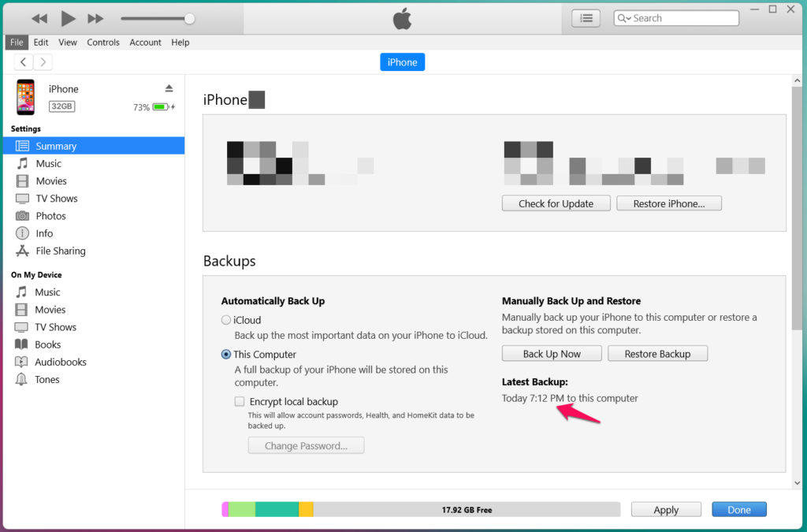Open the View menu
Screen dimensions: 807x532
click(68, 43)
